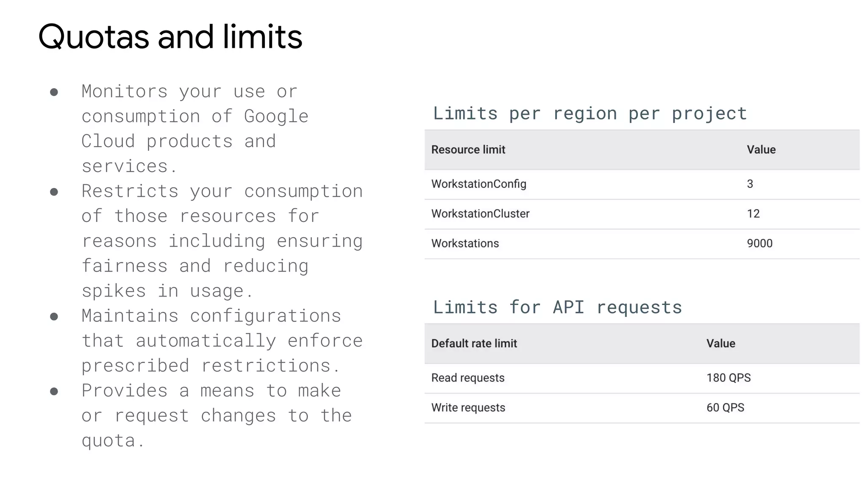Click the value '12' for WorkstationCluster
Viewport: 868px width, 488px height.
click(x=753, y=213)
